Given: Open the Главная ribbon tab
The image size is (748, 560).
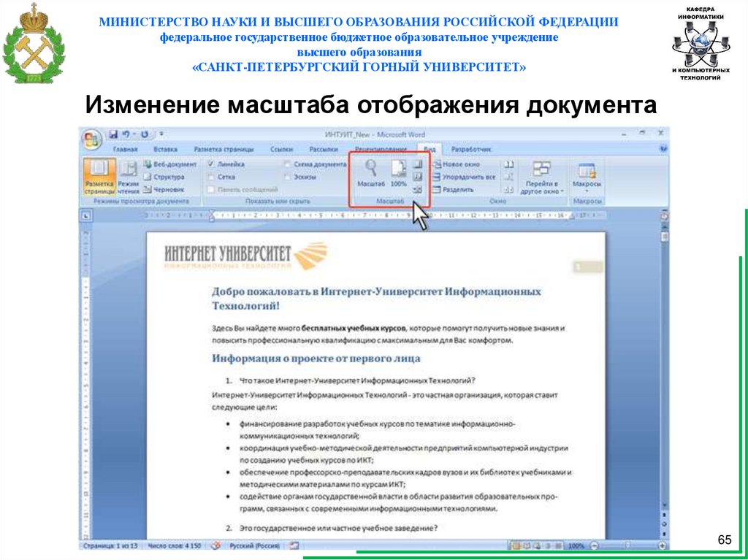Looking at the screenshot, I should point(126,149).
